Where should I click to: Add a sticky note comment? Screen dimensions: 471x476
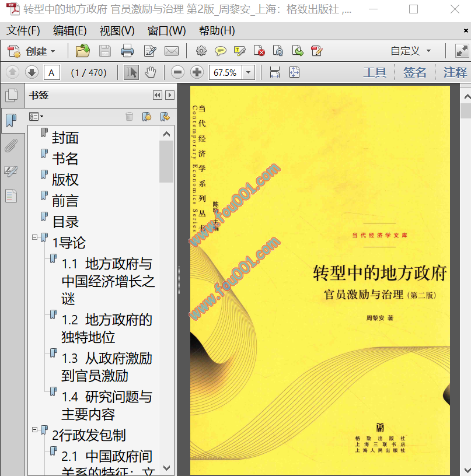[221, 51]
